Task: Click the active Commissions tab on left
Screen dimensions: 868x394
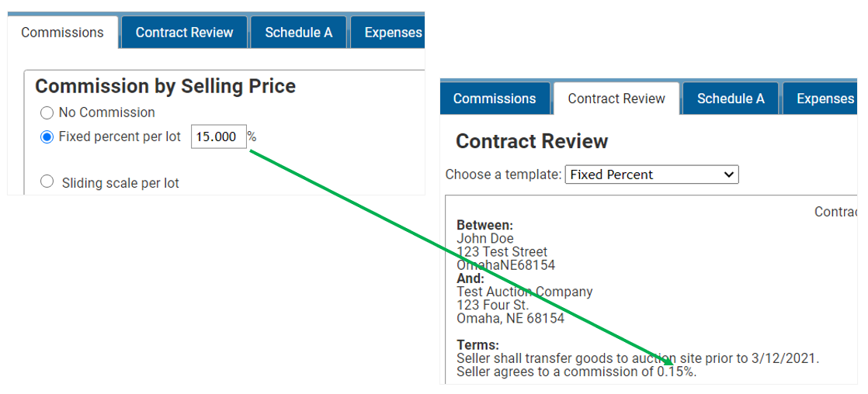Action: 63,32
